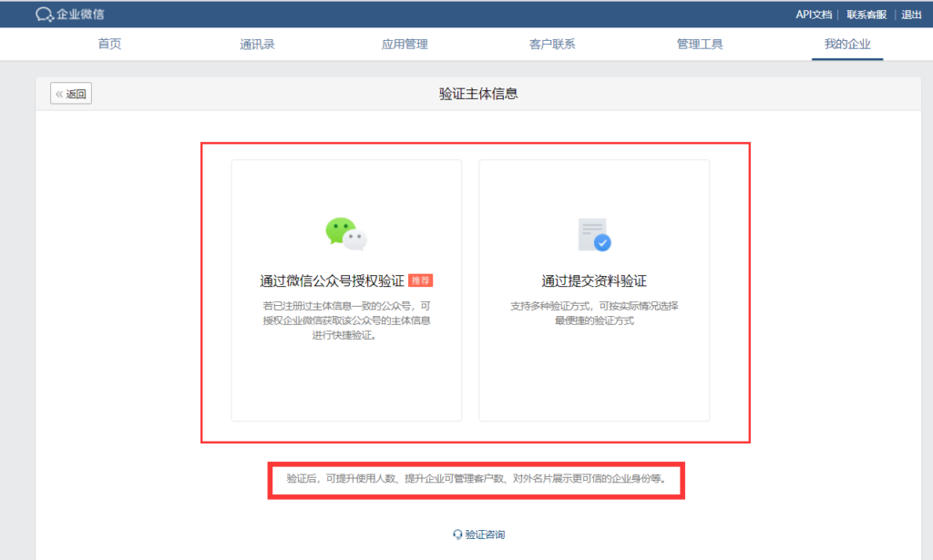Go to the 首页 tab
Screen dimensions: 933x560
tap(109, 44)
